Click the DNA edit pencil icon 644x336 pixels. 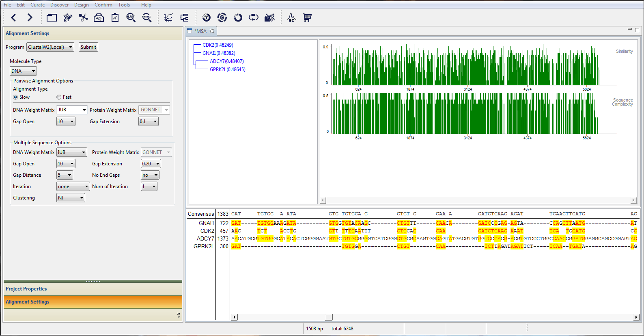pos(68,17)
